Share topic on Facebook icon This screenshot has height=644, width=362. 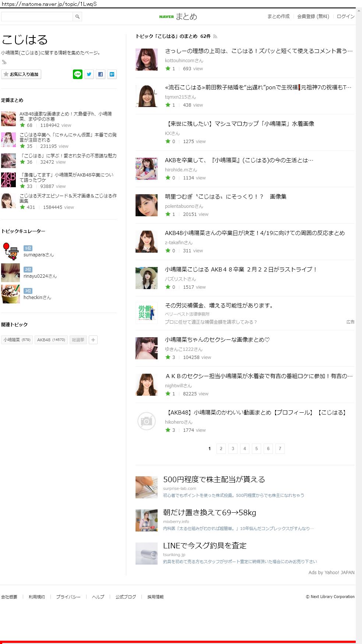[101, 74]
